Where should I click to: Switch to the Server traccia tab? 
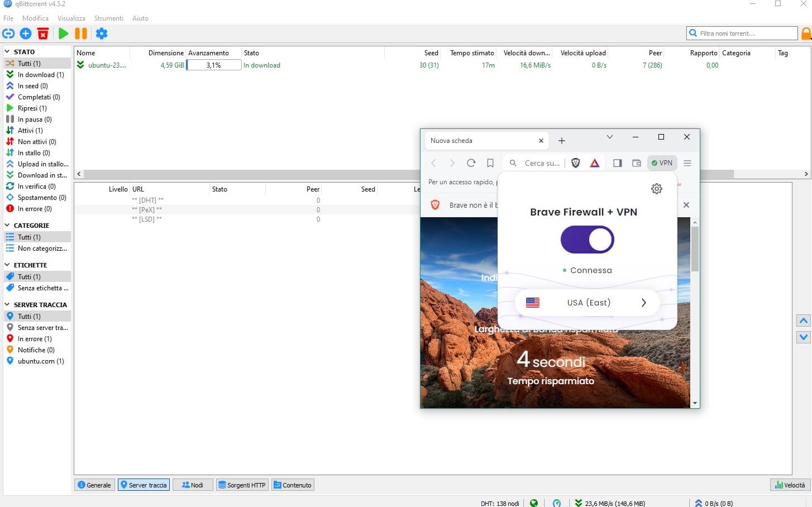tap(144, 485)
